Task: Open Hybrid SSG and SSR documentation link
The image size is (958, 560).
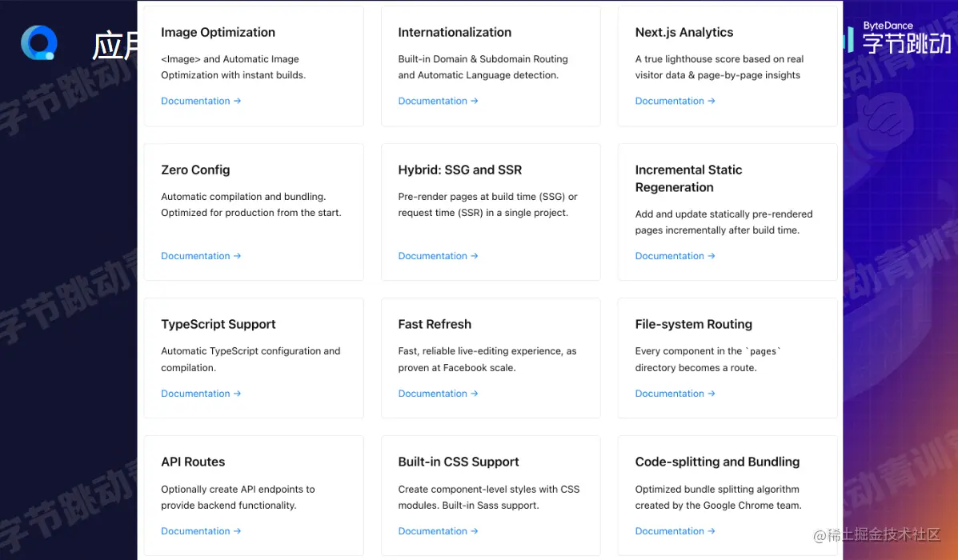Action: point(438,256)
